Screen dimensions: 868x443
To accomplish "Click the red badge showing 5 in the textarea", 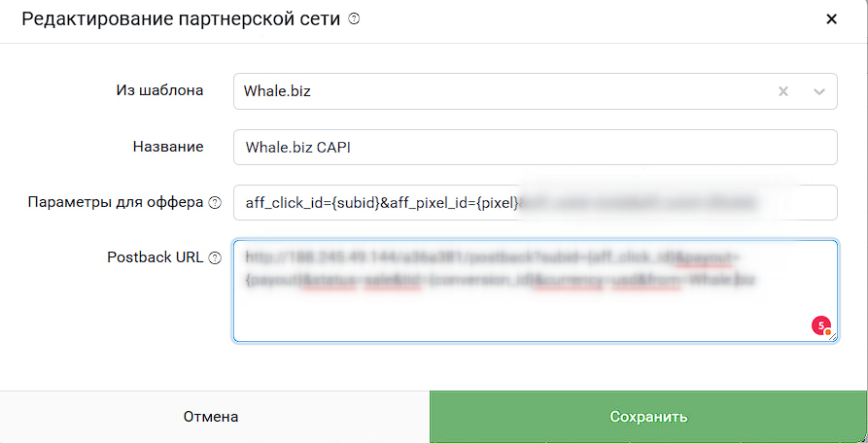I will tap(821, 325).
